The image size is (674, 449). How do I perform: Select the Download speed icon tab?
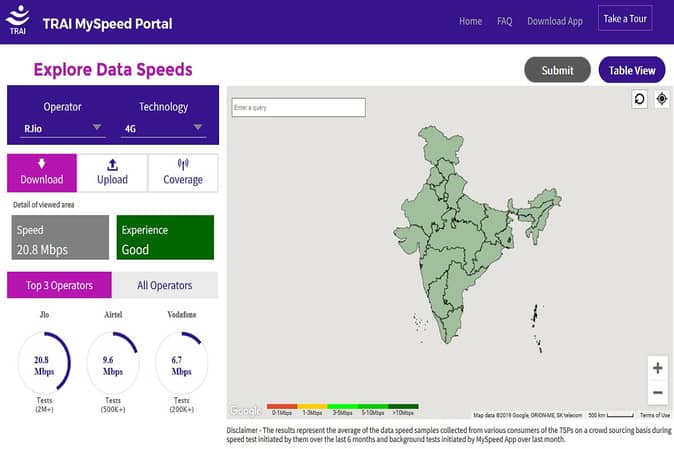coord(41,172)
